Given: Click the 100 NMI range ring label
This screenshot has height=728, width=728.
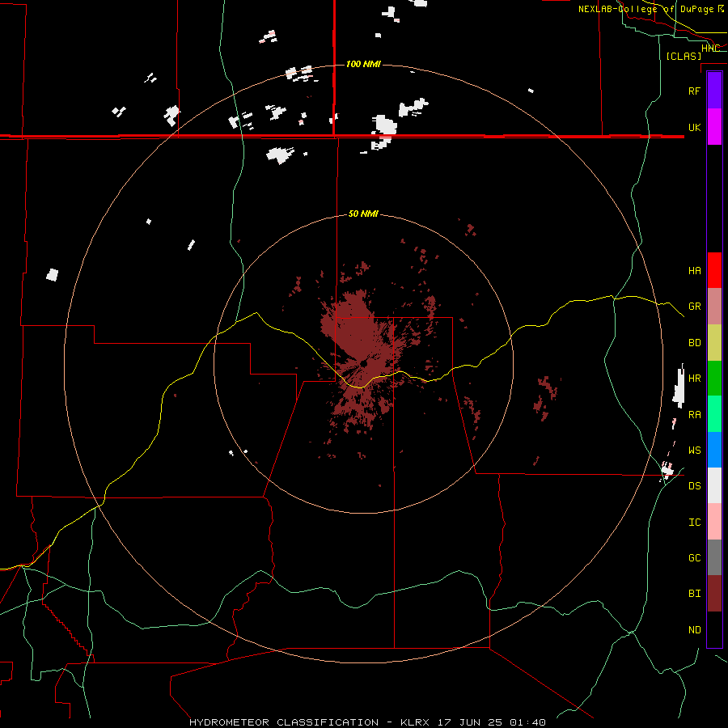Looking at the screenshot, I should pos(363,64).
